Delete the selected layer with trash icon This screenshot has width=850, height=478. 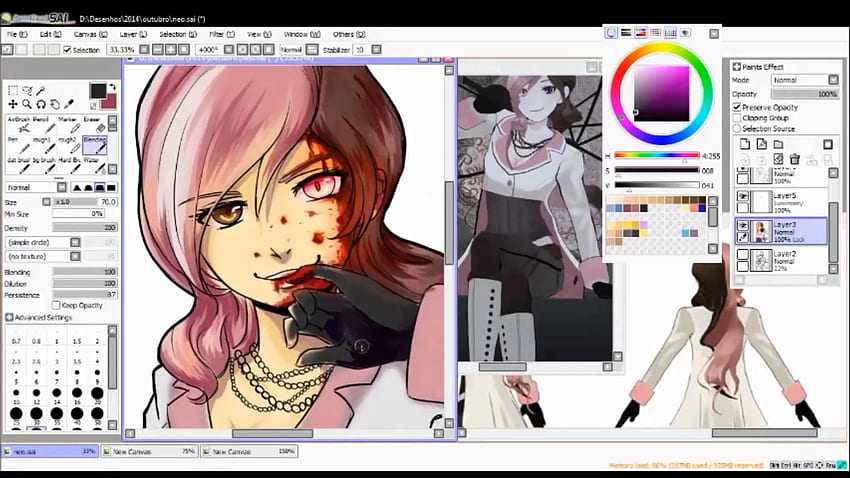point(795,159)
